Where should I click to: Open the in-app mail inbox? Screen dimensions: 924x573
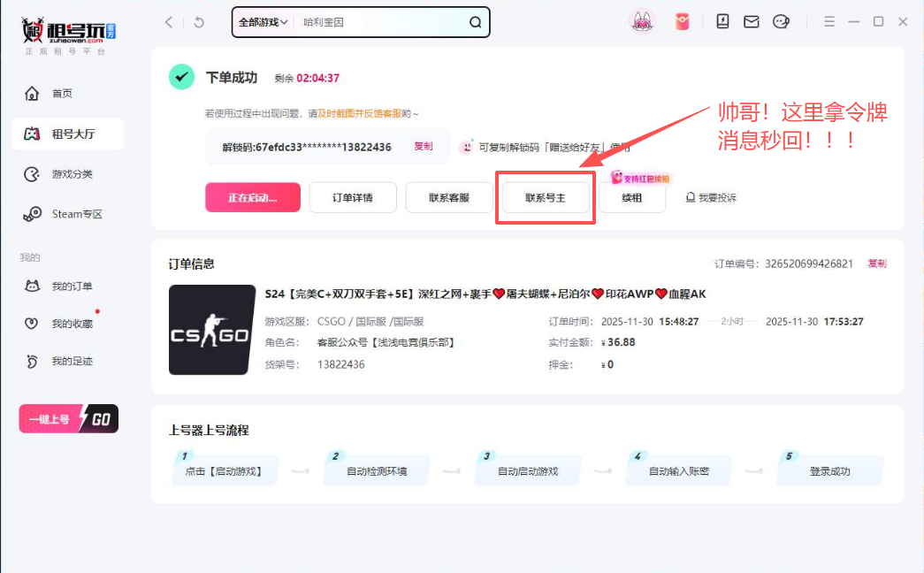tap(751, 21)
